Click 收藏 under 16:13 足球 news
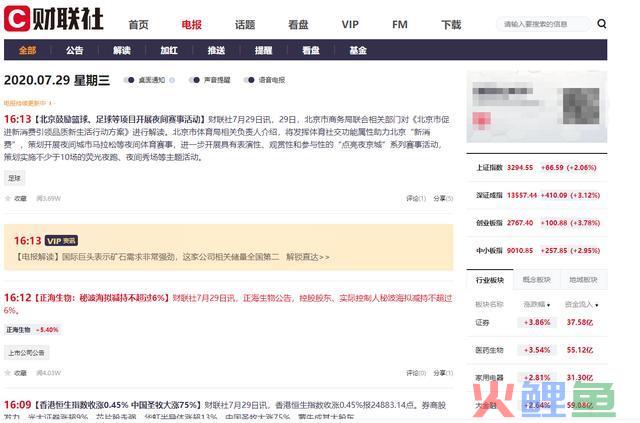The width and height of the screenshot is (640, 423). click(x=20, y=198)
